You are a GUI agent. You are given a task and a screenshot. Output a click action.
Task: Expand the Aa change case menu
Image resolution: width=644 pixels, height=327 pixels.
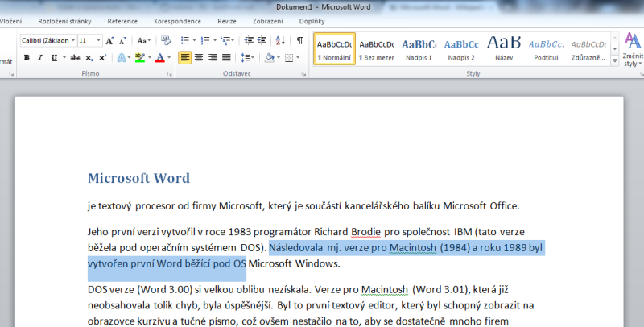tap(144, 40)
